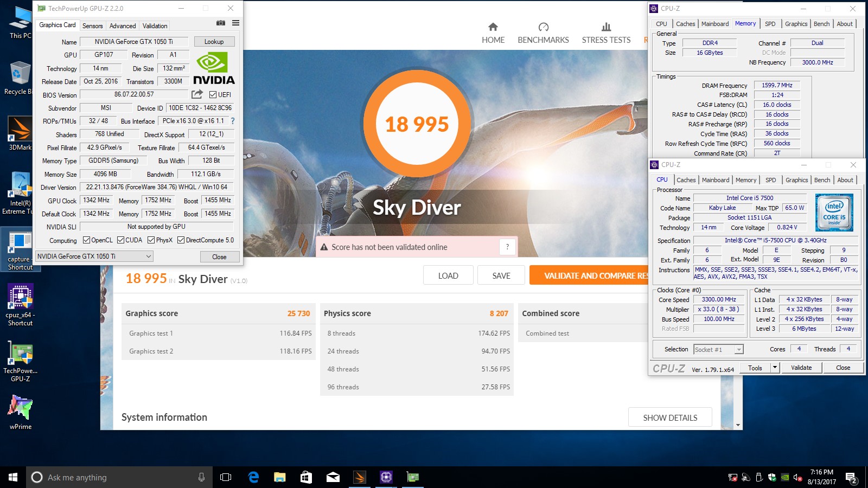Open TechPowerUp GPU-Z desktop icon
Viewport: 868px width, 488px height.
click(20, 362)
